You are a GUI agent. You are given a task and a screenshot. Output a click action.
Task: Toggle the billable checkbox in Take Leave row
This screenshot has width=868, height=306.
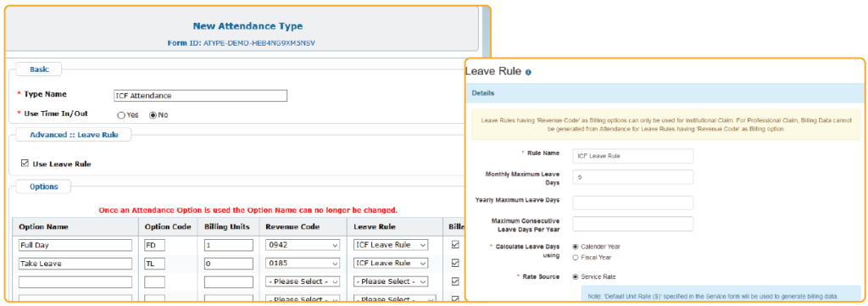tap(455, 263)
